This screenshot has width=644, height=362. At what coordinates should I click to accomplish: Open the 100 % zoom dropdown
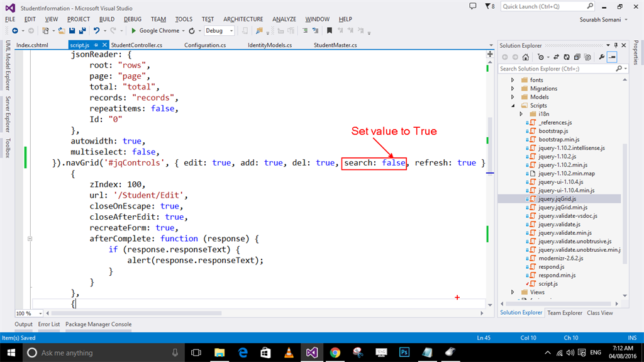coord(40,314)
